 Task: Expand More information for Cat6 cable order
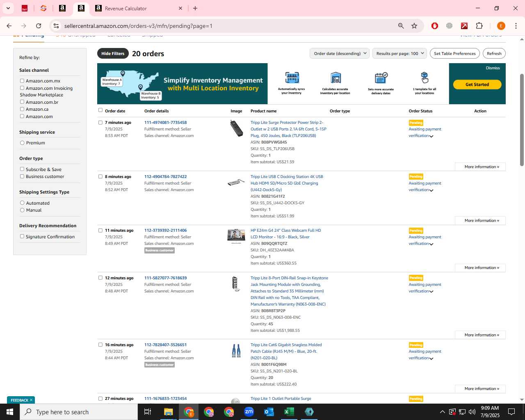[x=480, y=389]
